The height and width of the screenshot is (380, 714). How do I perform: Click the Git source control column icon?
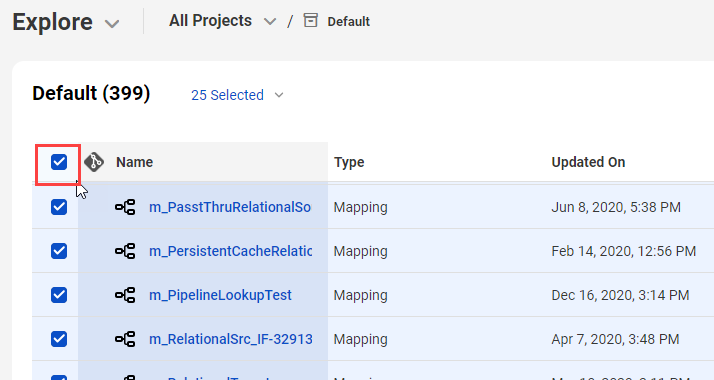[x=94, y=162]
